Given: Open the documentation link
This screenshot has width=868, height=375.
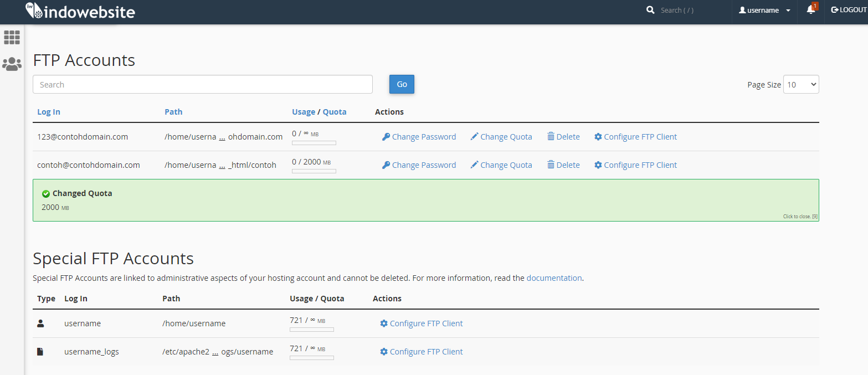Looking at the screenshot, I should click(x=554, y=278).
